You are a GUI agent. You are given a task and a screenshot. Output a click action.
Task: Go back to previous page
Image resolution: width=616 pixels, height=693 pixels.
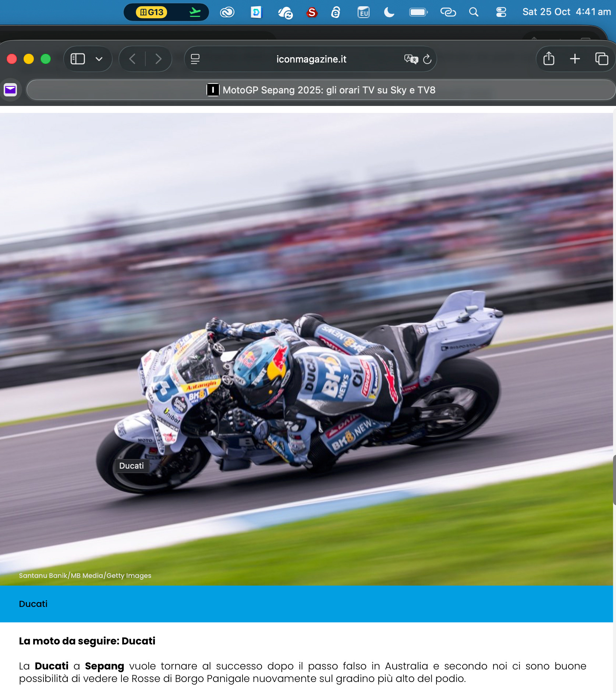pos(132,59)
